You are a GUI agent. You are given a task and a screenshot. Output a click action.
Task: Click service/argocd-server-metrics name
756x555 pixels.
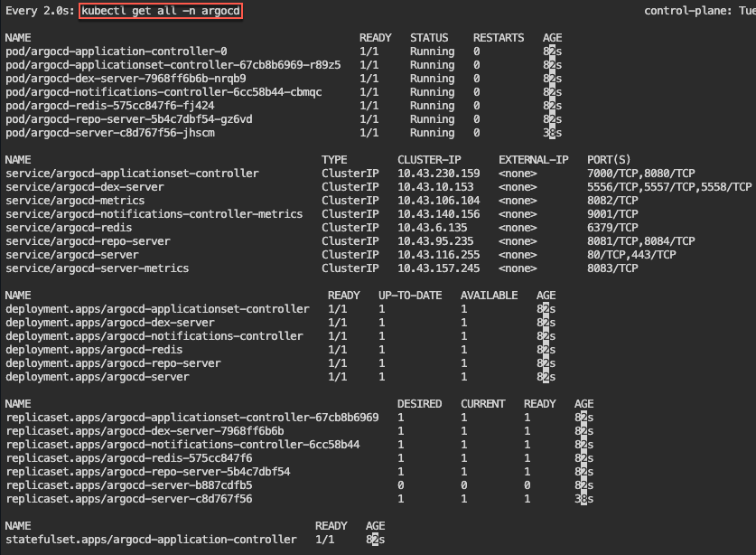[x=97, y=268]
